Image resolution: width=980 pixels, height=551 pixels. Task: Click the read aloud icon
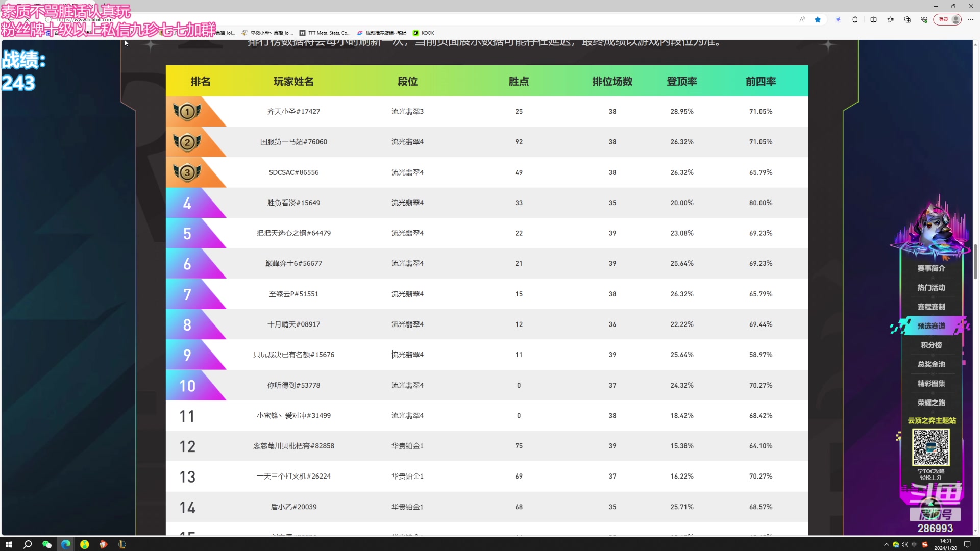pyautogui.click(x=802, y=19)
